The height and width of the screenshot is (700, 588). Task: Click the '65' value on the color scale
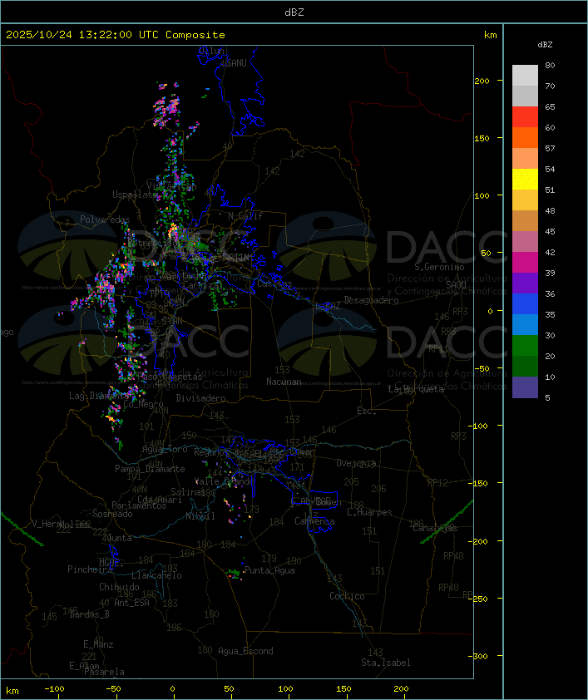(x=550, y=106)
